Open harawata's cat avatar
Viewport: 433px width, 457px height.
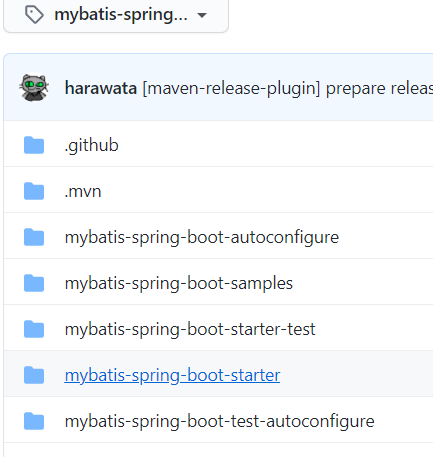click(x=34, y=88)
